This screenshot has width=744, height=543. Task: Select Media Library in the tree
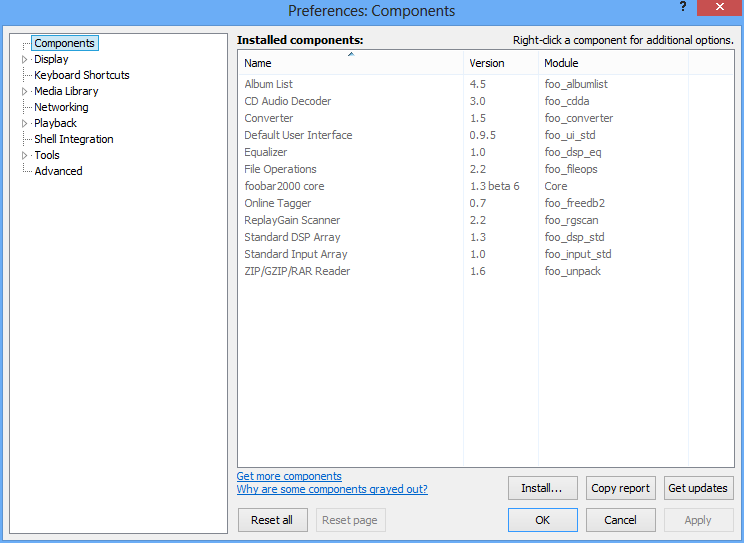pyautogui.click(x=66, y=91)
